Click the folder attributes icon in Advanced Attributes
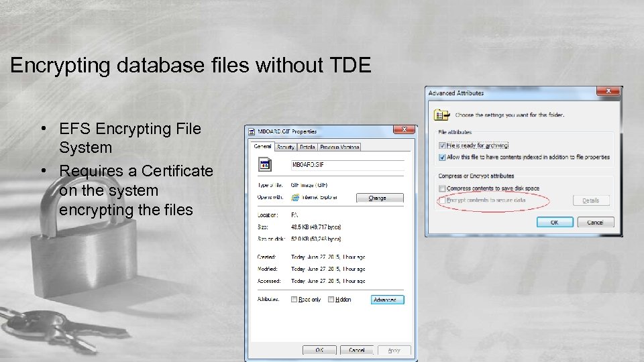 pos(441,115)
